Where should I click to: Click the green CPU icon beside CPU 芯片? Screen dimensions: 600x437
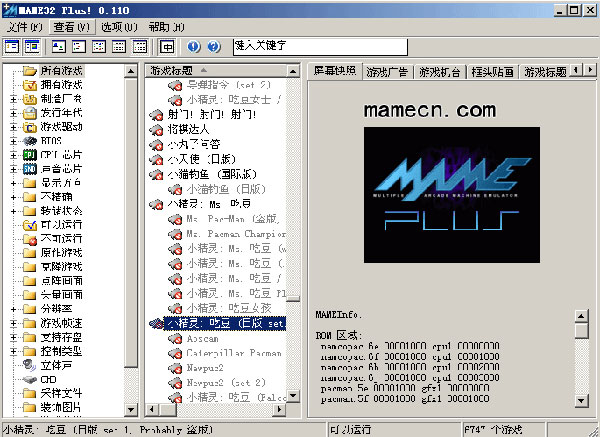pos(29,155)
